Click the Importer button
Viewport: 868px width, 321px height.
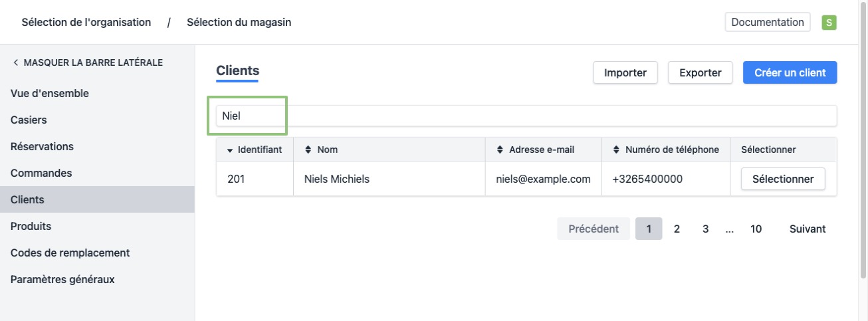point(625,72)
